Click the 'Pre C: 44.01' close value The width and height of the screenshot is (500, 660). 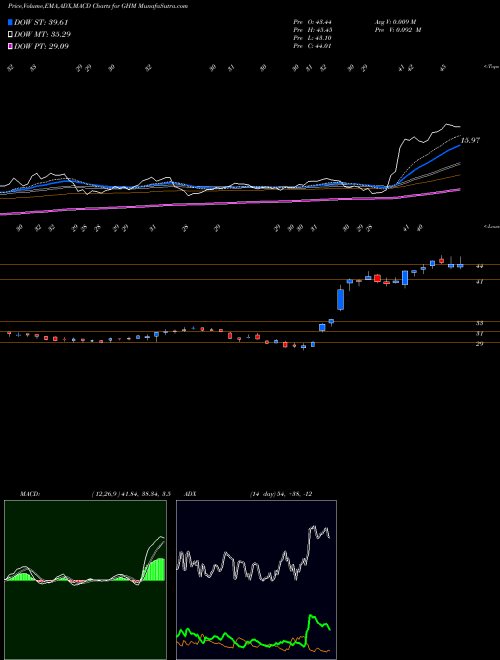point(312,46)
